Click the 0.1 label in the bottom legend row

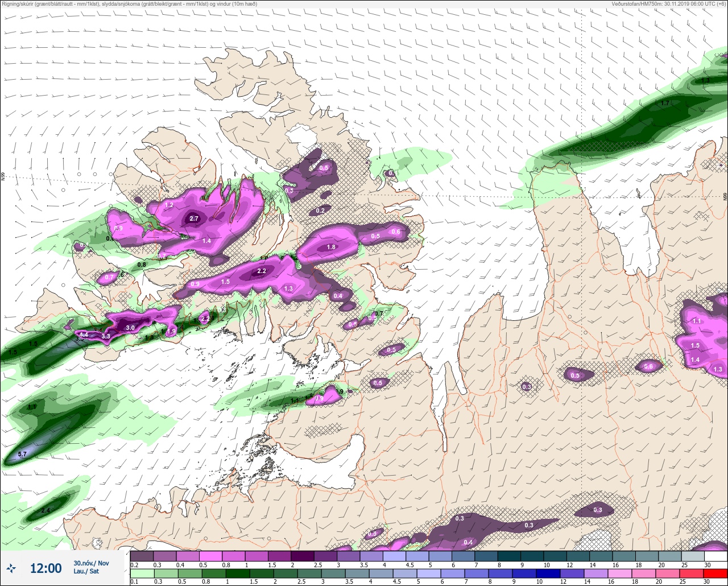(134, 581)
